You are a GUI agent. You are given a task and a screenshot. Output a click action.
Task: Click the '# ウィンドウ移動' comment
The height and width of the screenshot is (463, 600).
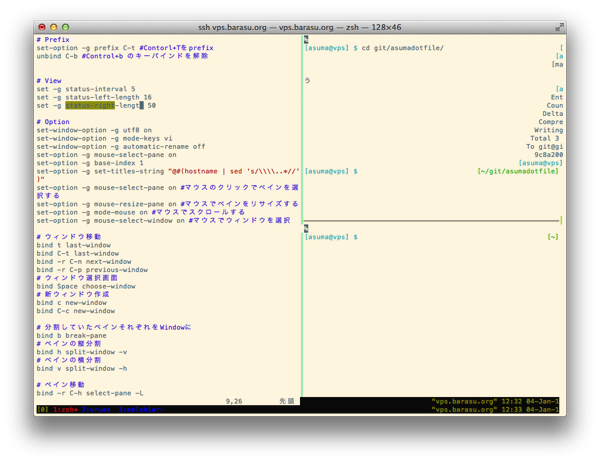click(x=69, y=237)
